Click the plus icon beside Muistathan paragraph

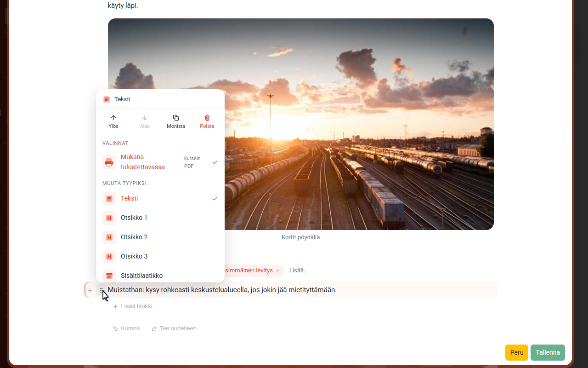tap(90, 290)
